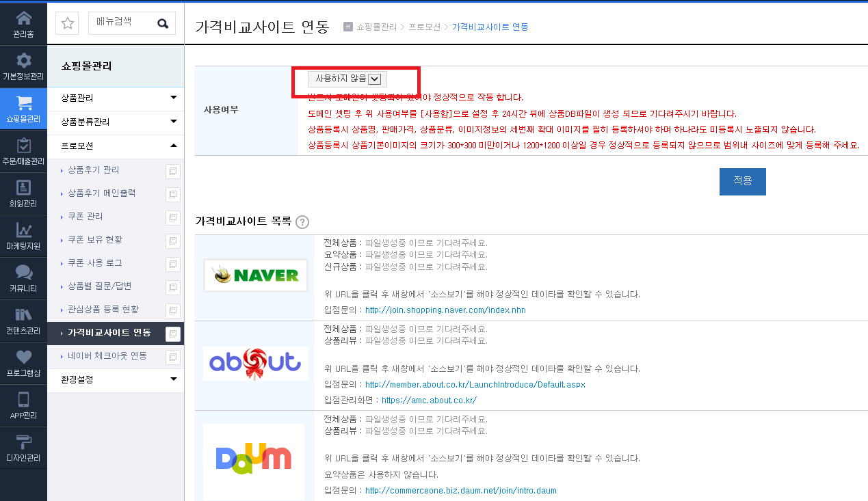Open 커뮤니티 speech bubble icon
Viewport: 868px width, 501px height.
(23, 272)
